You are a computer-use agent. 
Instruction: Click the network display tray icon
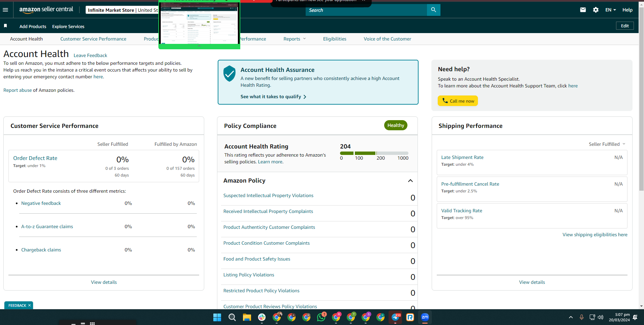592,317
